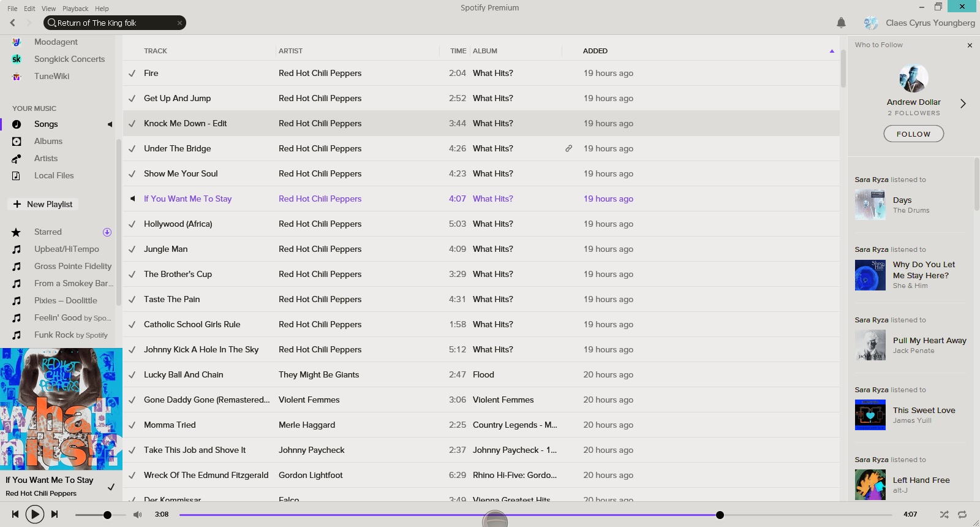Sort by the TRACK column header
Image resolution: width=980 pixels, height=527 pixels.
point(156,51)
